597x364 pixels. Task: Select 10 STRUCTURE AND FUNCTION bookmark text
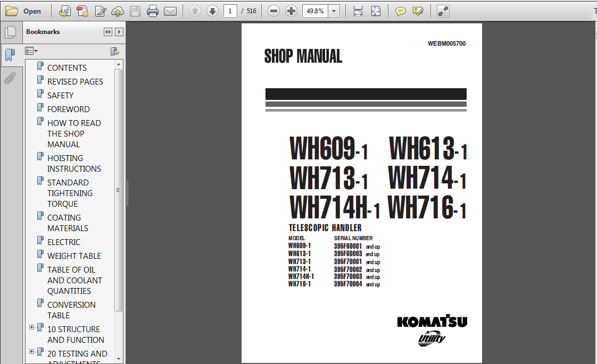[76, 334]
